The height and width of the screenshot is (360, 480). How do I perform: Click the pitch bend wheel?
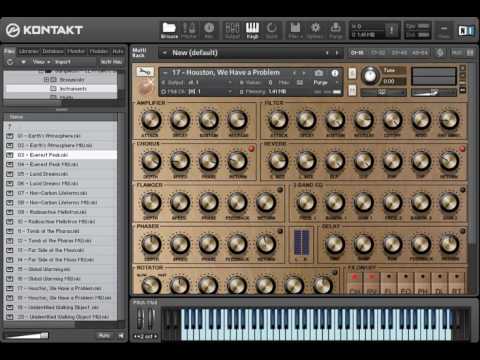140,318
